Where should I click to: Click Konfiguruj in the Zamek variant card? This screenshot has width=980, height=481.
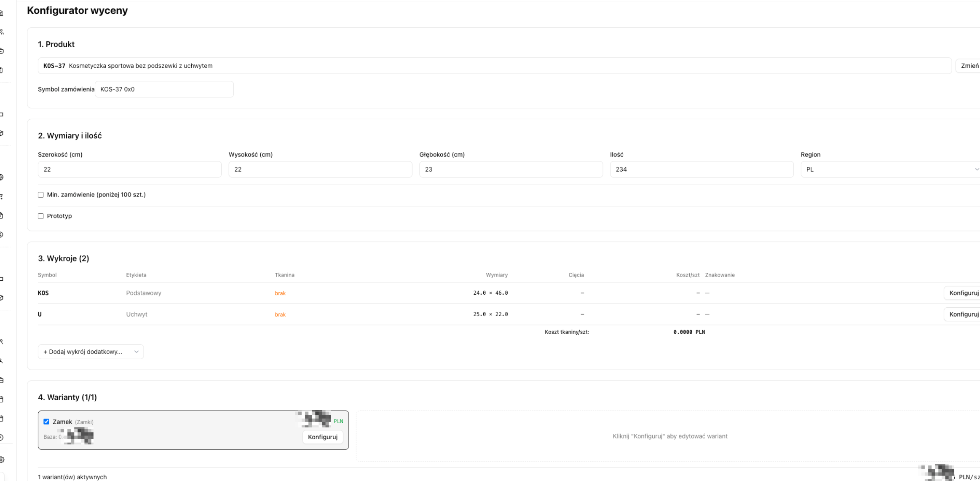(x=323, y=437)
